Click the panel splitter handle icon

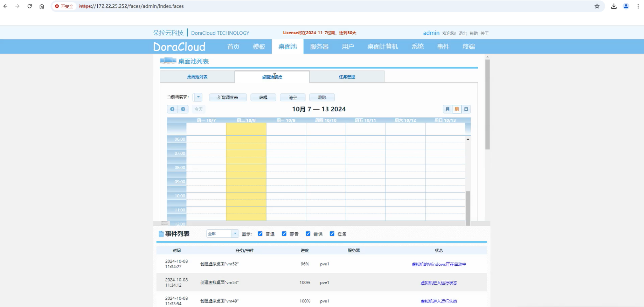point(164,223)
